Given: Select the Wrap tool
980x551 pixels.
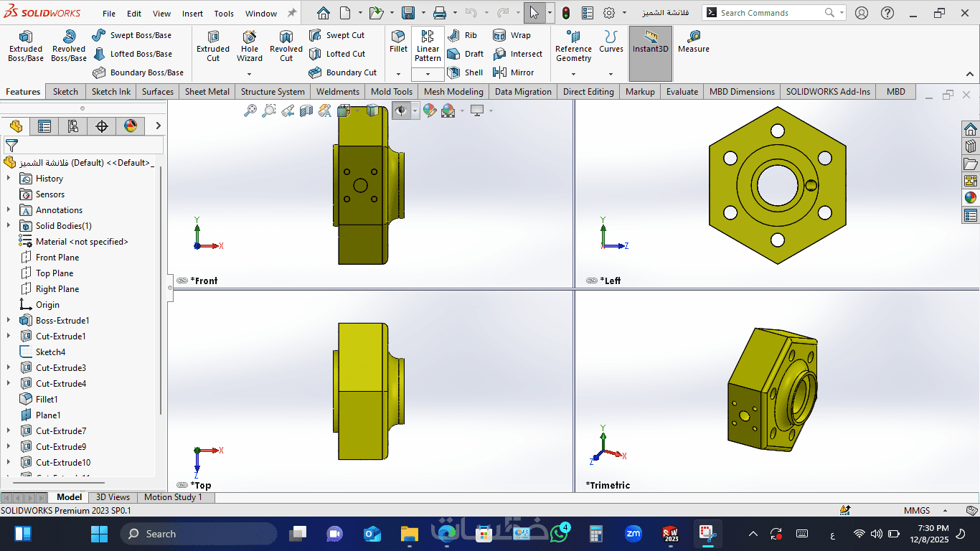Looking at the screenshot, I should pyautogui.click(x=512, y=35).
